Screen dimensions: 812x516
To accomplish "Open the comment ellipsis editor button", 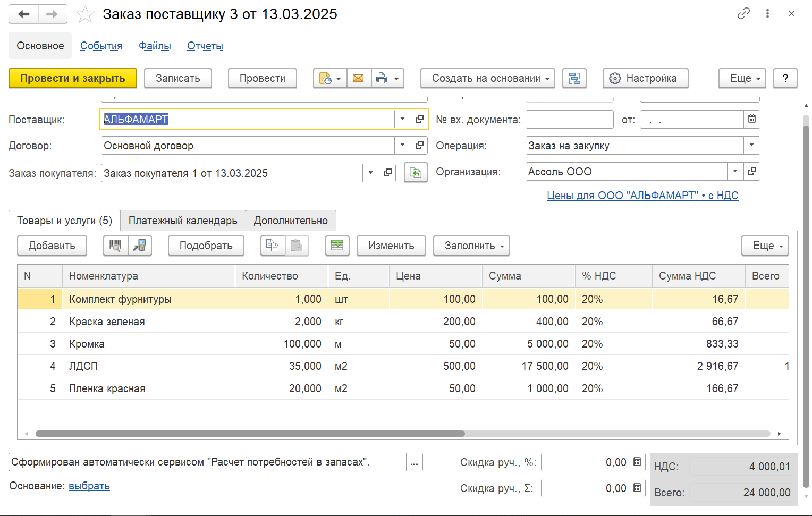I will pyautogui.click(x=415, y=462).
